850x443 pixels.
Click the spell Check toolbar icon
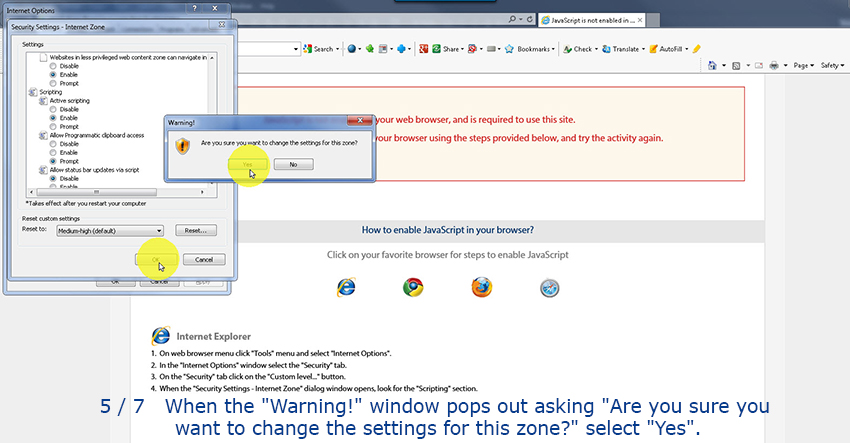(568, 49)
